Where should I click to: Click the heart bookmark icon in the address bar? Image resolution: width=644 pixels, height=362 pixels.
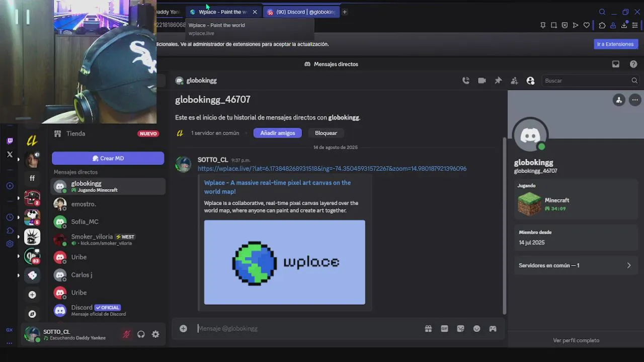[587, 25]
